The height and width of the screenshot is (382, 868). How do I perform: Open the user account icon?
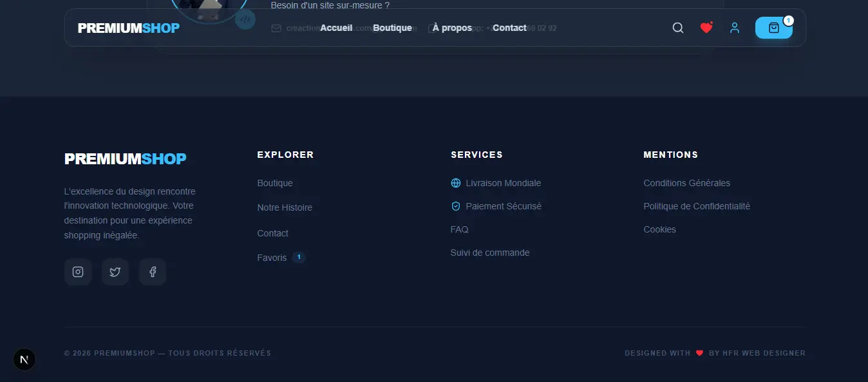pos(735,28)
